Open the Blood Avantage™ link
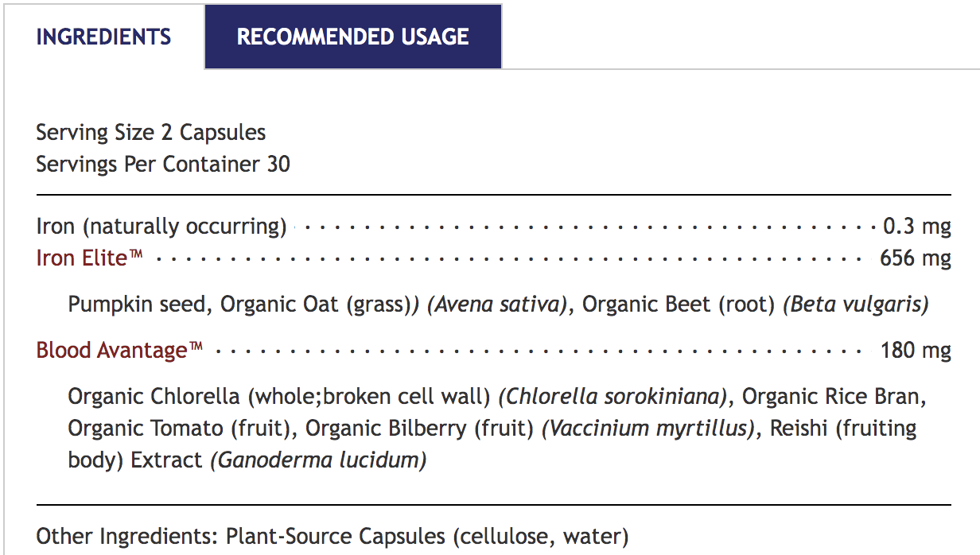This screenshot has height=555, width=980. tap(120, 350)
